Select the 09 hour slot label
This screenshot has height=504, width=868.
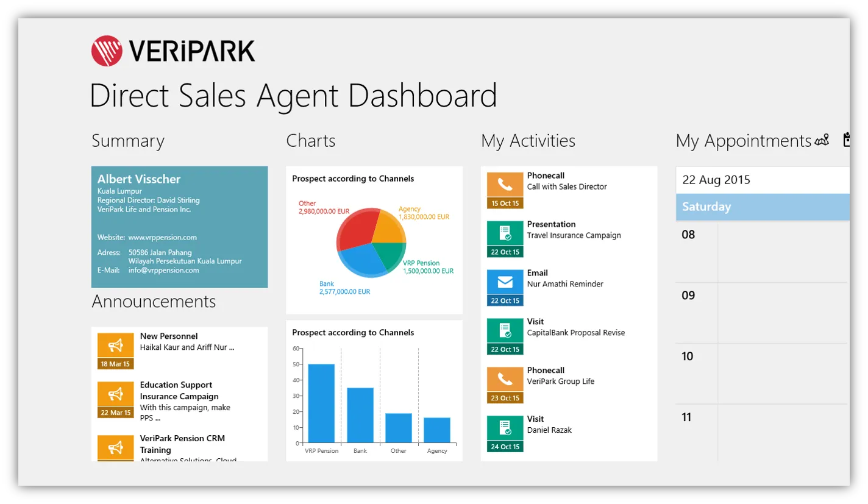pyautogui.click(x=688, y=296)
